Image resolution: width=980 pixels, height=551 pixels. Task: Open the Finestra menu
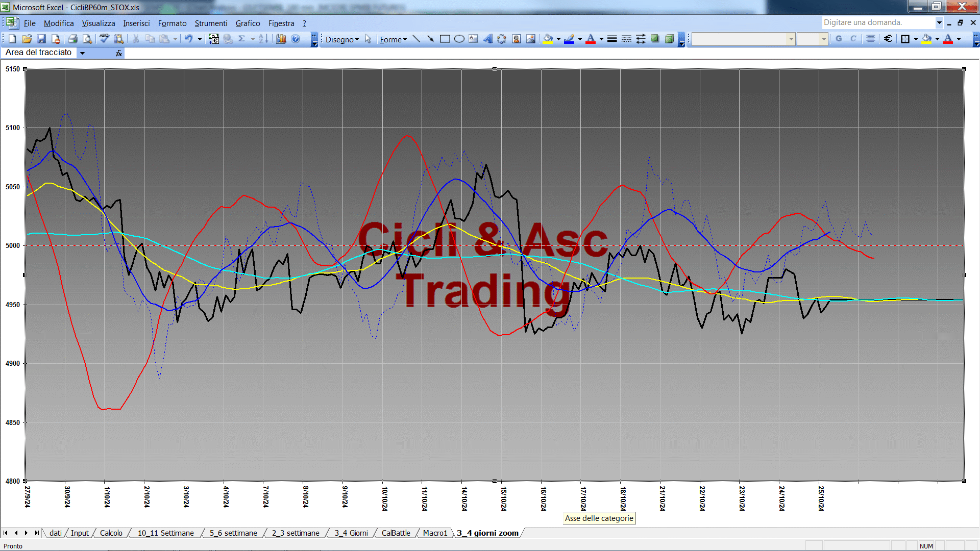point(281,23)
